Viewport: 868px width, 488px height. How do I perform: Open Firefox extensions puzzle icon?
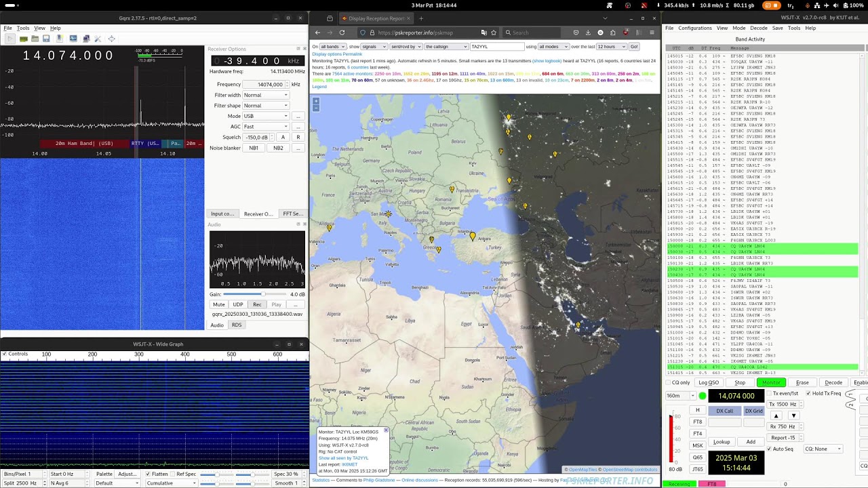coord(612,33)
